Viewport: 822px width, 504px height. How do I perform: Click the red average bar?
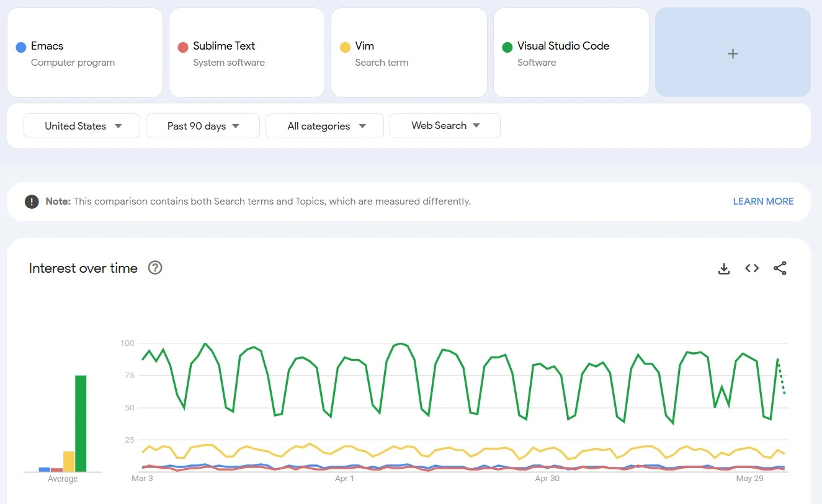point(56,470)
